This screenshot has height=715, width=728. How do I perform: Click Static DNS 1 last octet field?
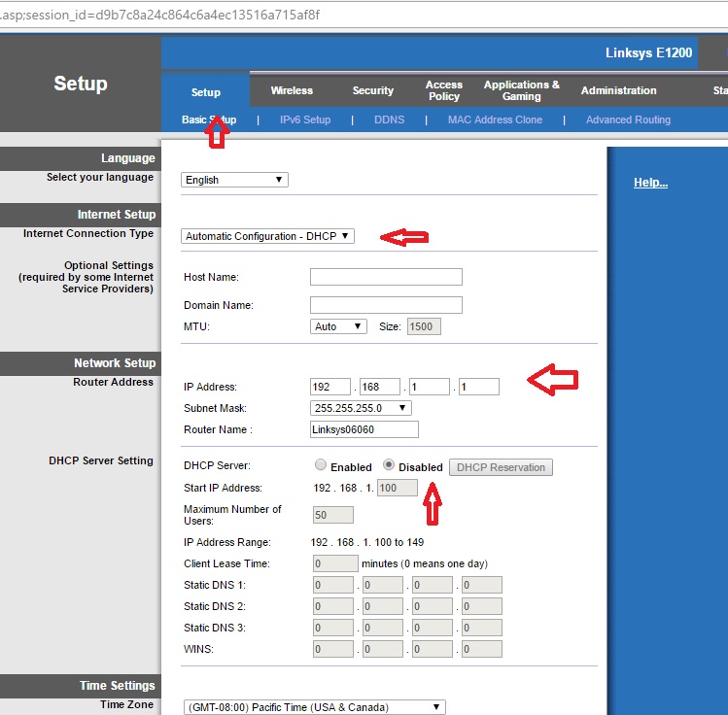tap(482, 585)
